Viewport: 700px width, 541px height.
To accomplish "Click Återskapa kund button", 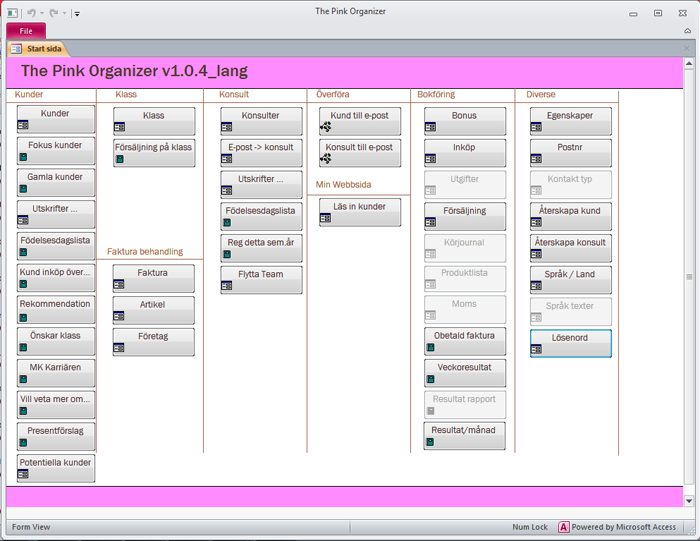I will point(571,216).
